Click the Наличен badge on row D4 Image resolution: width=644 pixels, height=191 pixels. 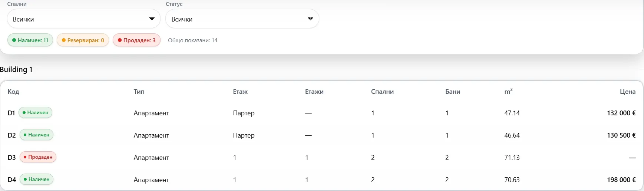(x=36, y=179)
